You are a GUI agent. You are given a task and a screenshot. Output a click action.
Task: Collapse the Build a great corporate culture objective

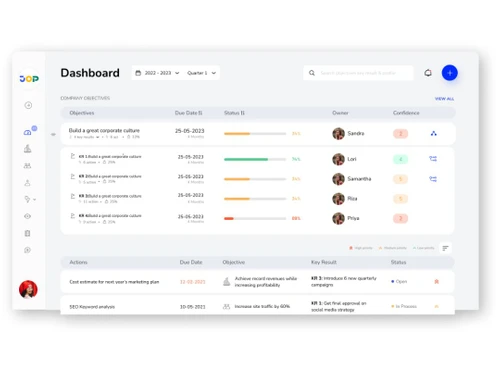click(53, 134)
